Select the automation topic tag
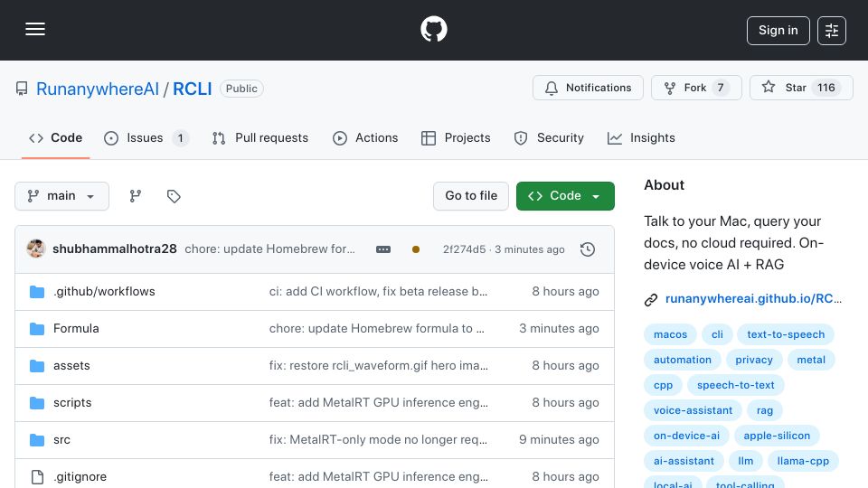This screenshot has height=488, width=868. [683, 361]
